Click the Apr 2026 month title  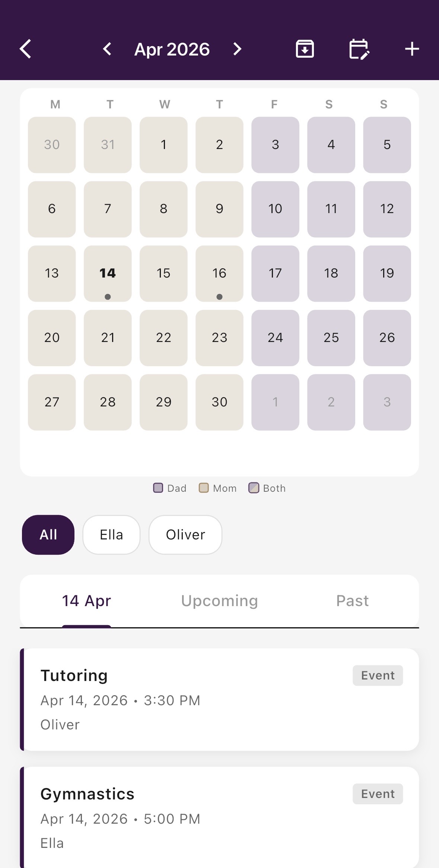coord(172,49)
